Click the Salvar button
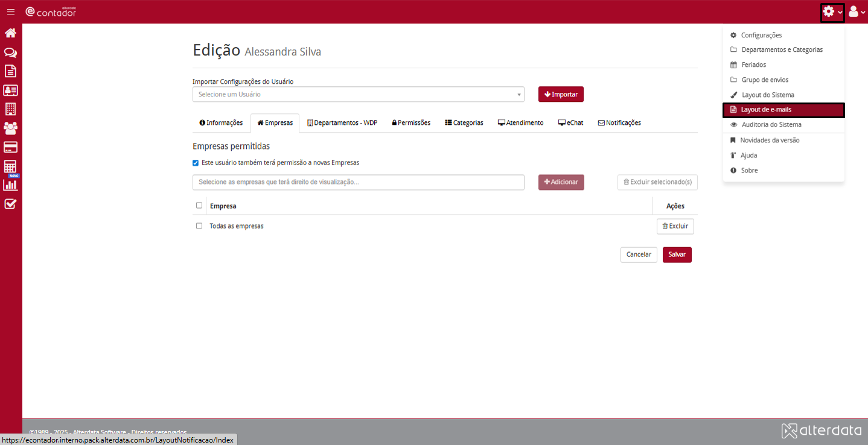 [677, 254]
